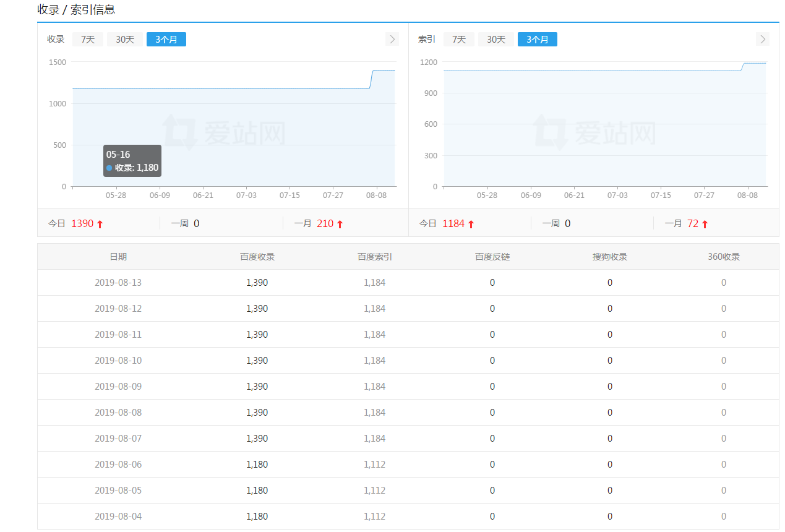Click date cell 2019-08-09
Viewport: 785px width, 532px height.
[118, 387]
